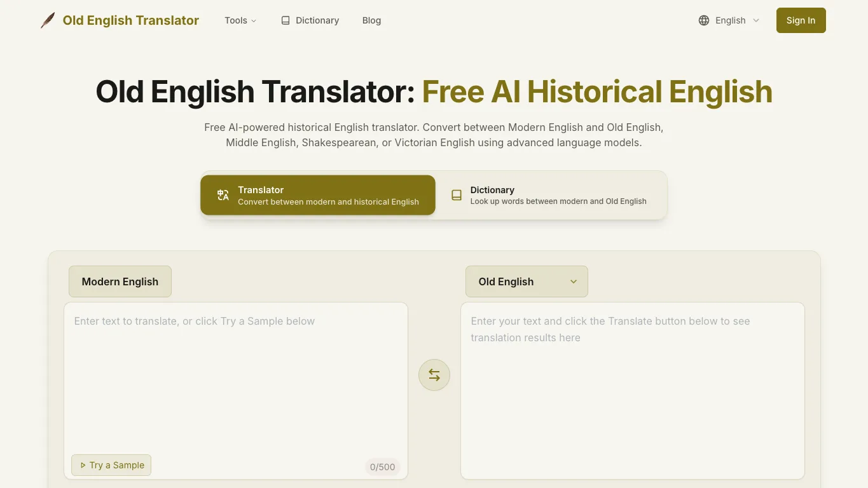Click the chevron beside Tools

click(254, 21)
